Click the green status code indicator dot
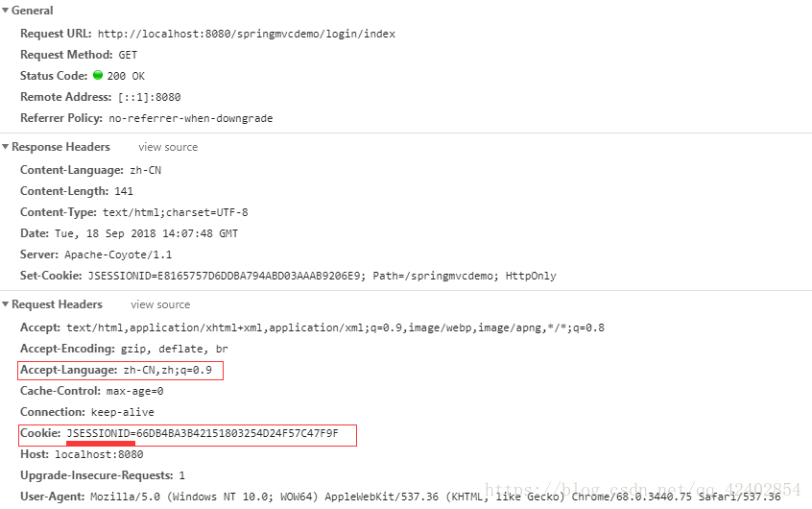This screenshot has height=509, width=812. pos(98,75)
